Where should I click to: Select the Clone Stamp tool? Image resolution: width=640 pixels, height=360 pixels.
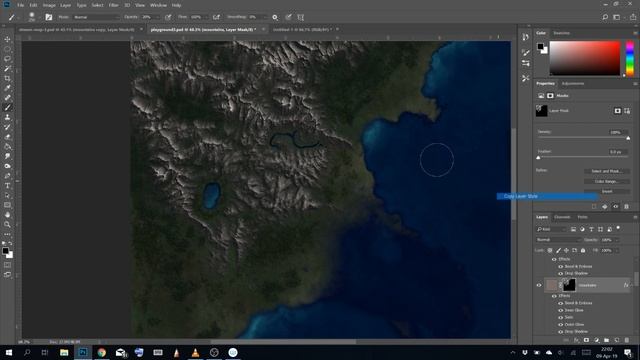click(7, 118)
